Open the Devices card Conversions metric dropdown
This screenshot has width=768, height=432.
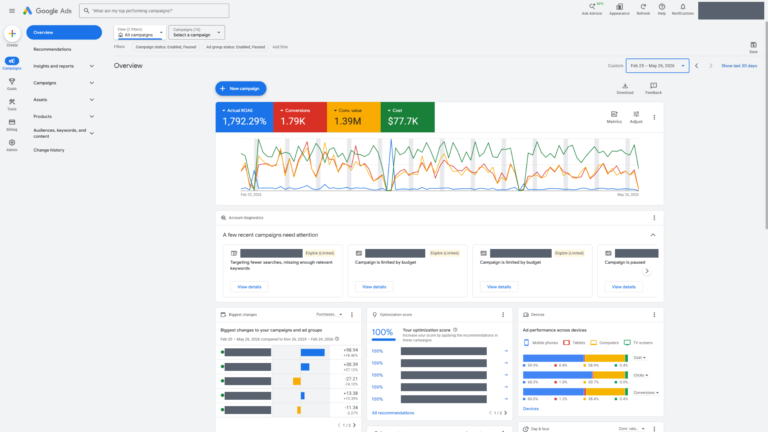646,393
